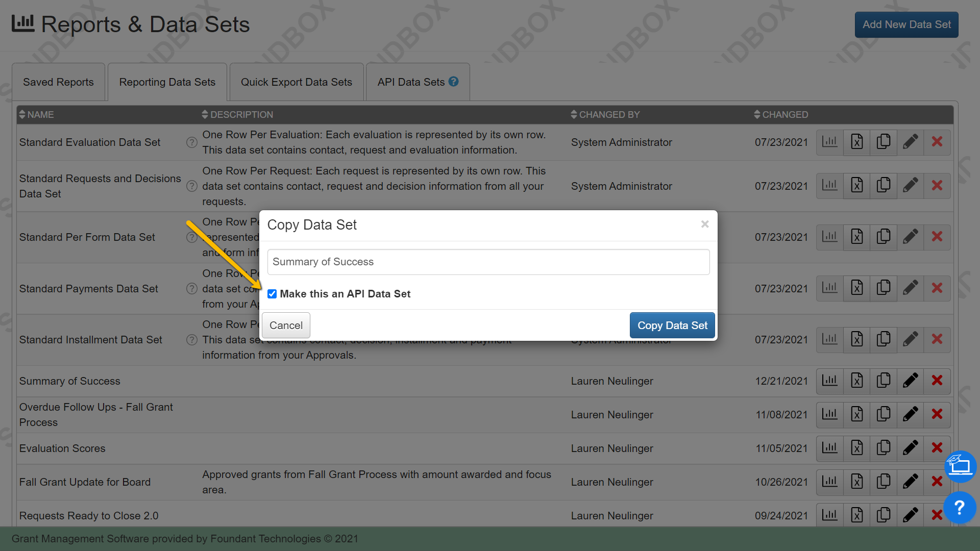Edit Overdue Follow Ups data set with pencil icon
Image resolution: width=980 pixels, height=551 pixels.
[910, 414]
